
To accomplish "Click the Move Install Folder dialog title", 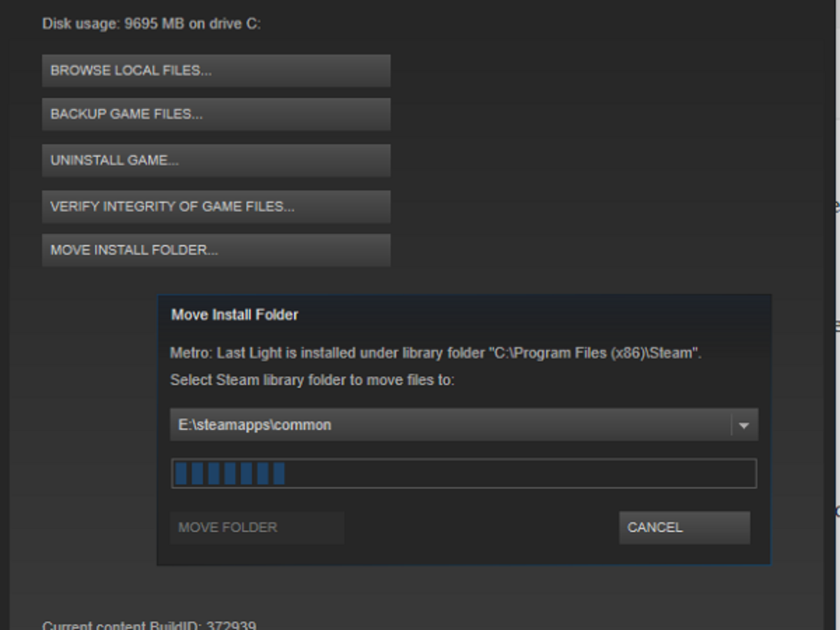I will 235,315.
